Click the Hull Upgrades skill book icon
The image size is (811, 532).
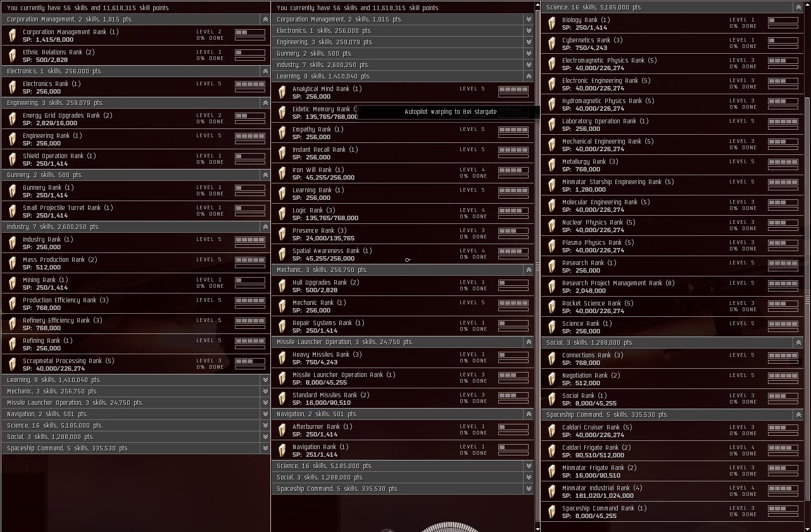pyautogui.click(x=282, y=286)
